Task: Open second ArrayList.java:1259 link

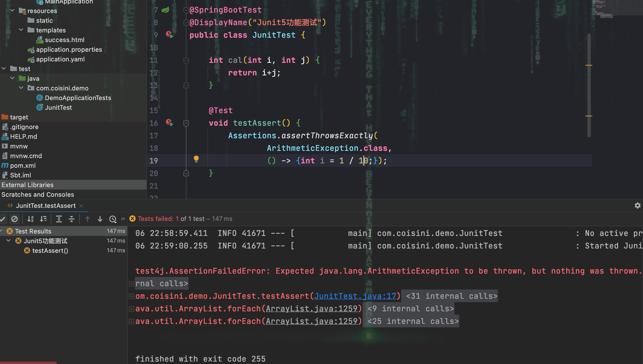Action: (312, 321)
